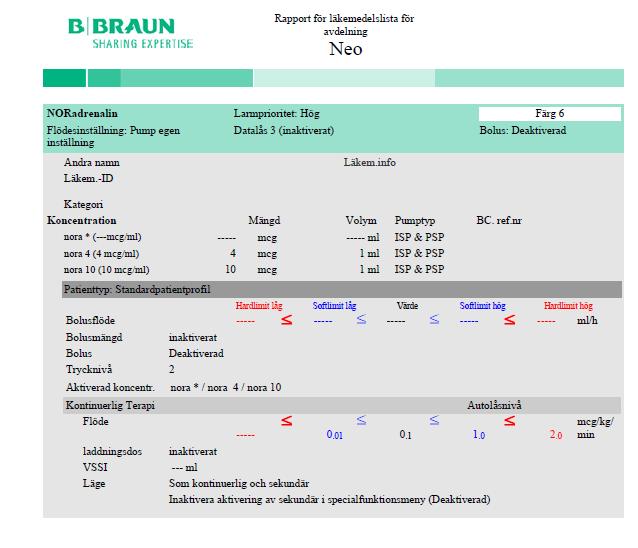Click 'Datalås 3 (inaktiverat)' text
Viewport: 638px width, 548px height.
point(284,131)
